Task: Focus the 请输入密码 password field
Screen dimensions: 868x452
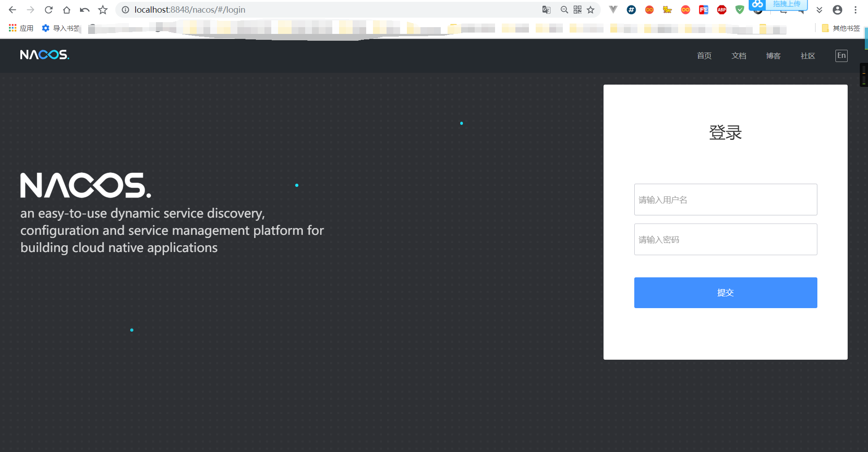Action: click(726, 239)
